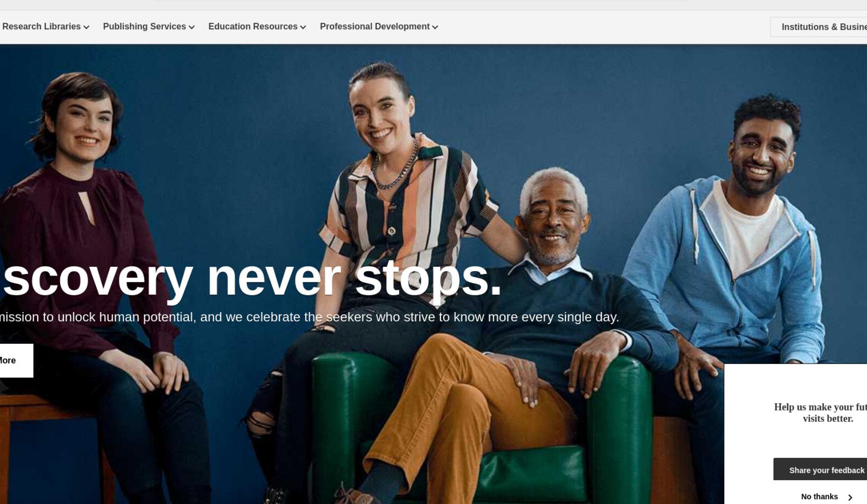867x504 pixels.
Task: Expand the Professional Development menu label
Action: point(375,27)
